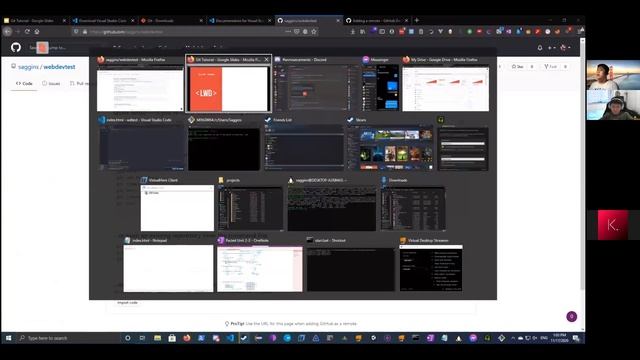Open GitHub notifications bell

click(x=540, y=48)
